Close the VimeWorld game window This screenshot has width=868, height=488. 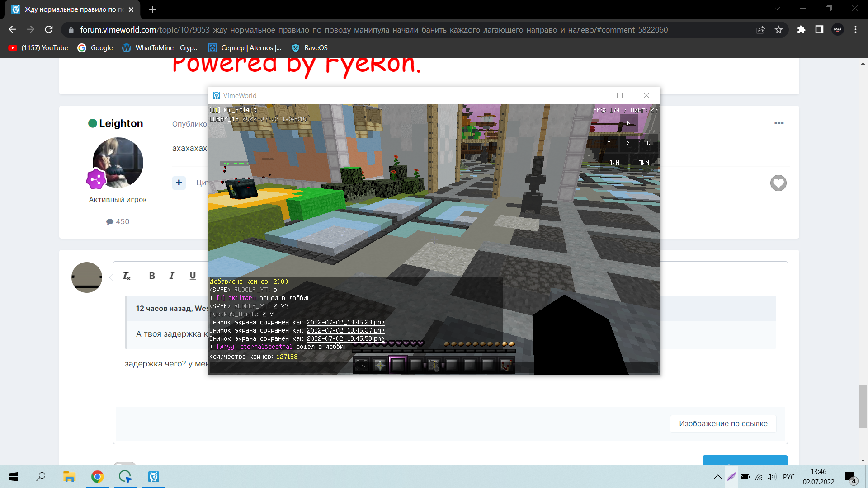[x=646, y=95]
